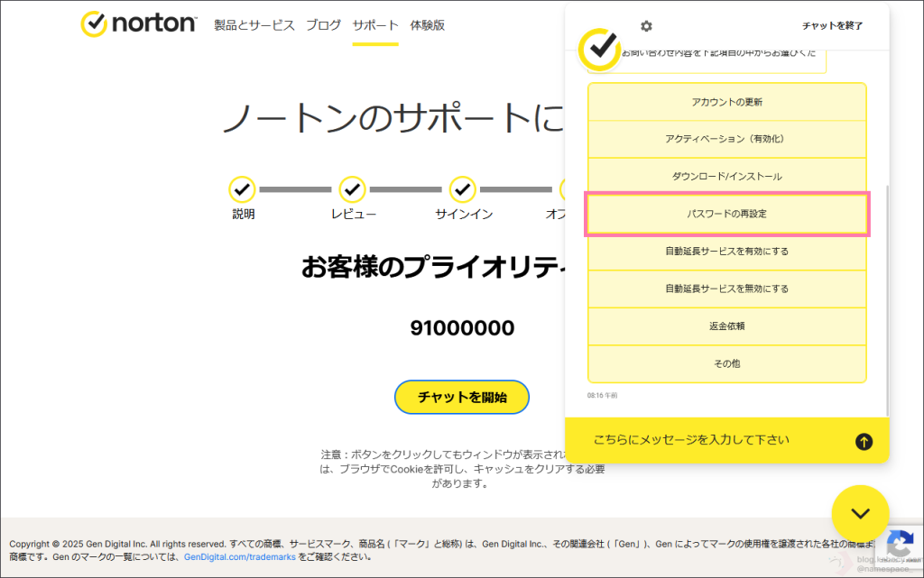
Task: Click the chat message input field
Action: 713,440
